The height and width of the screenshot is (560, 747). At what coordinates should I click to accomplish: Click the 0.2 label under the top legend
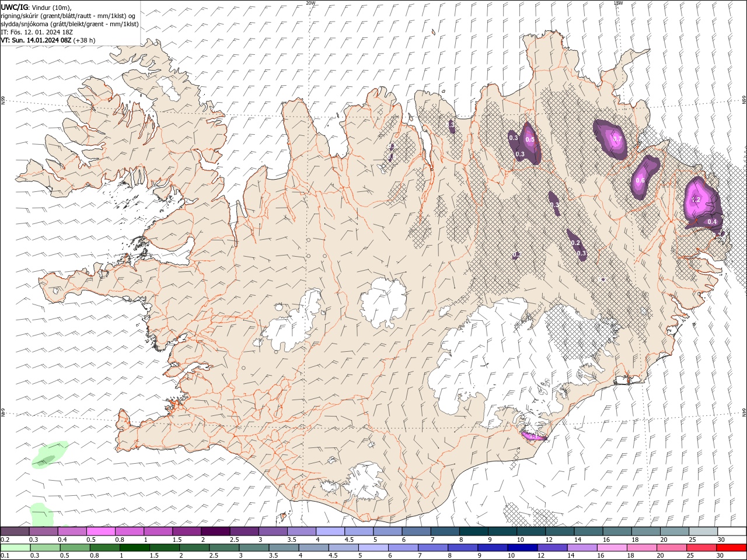(5, 540)
